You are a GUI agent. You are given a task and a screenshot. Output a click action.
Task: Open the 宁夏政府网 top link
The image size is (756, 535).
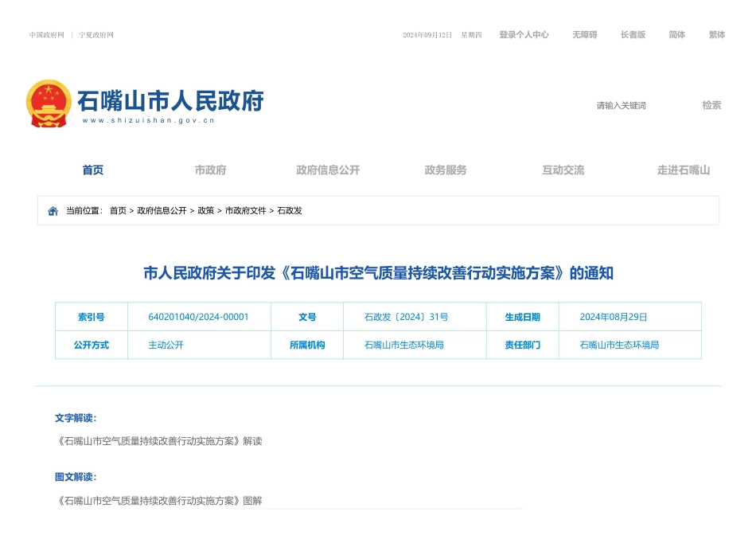coord(96,35)
